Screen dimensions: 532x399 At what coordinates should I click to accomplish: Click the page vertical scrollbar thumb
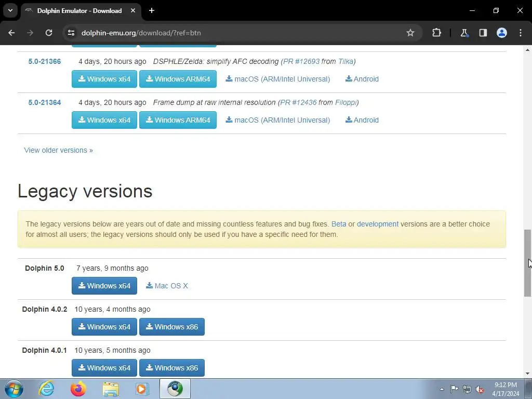527,263
